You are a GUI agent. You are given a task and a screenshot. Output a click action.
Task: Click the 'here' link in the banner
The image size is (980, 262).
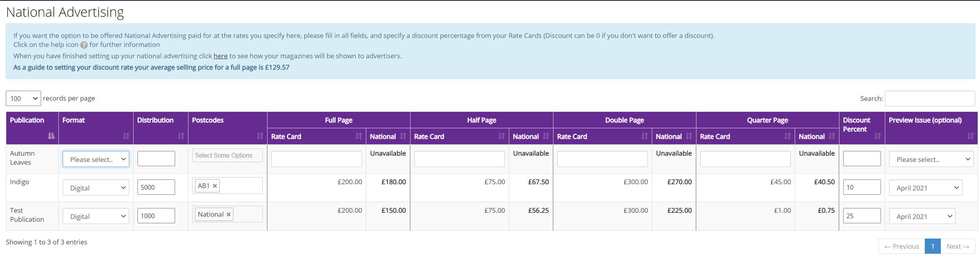(x=221, y=56)
